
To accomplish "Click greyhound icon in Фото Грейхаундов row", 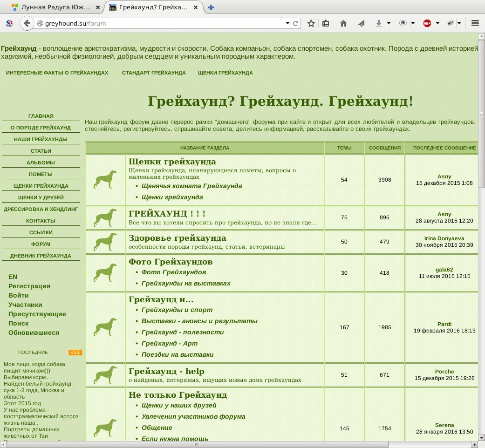I will (x=105, y=273).
